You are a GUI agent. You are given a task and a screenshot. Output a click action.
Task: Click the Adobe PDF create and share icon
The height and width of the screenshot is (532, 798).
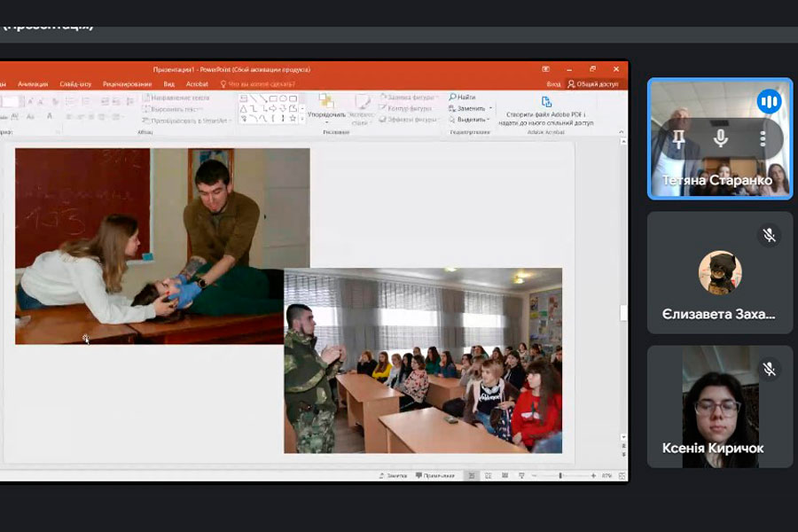coord(546,102)
